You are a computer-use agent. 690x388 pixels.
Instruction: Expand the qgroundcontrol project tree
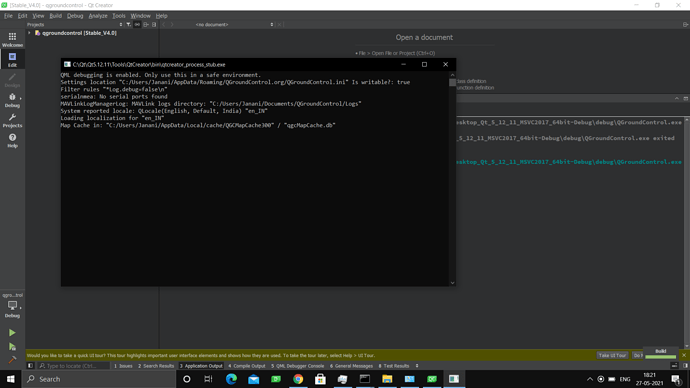pos(29,33)
